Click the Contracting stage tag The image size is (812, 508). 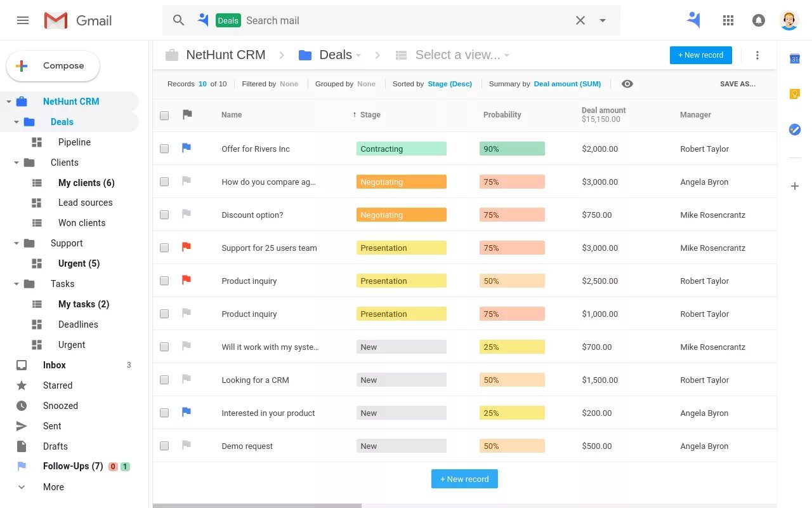(402, 149)
